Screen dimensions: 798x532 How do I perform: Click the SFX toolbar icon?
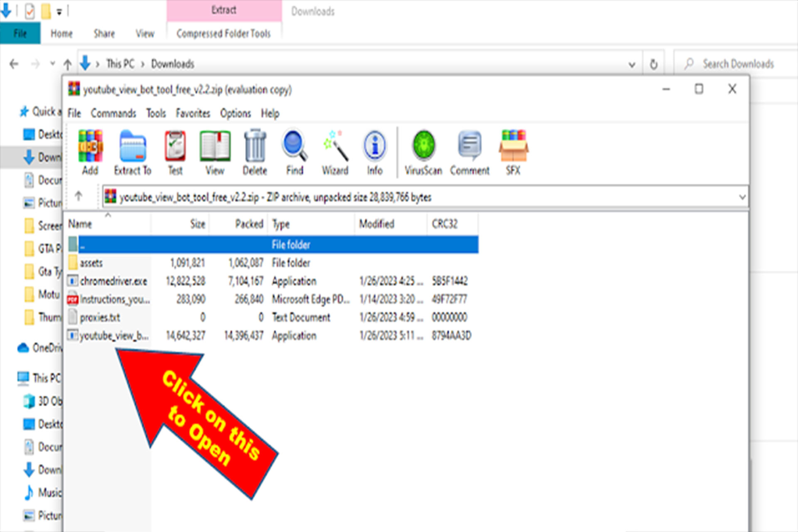coord(513,152)
